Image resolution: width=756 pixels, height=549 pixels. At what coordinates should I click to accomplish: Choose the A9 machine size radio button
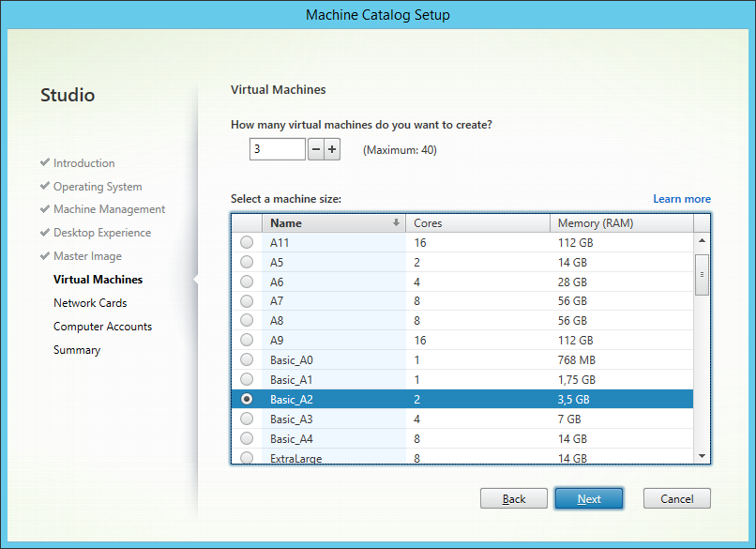[x=247, y=340]
